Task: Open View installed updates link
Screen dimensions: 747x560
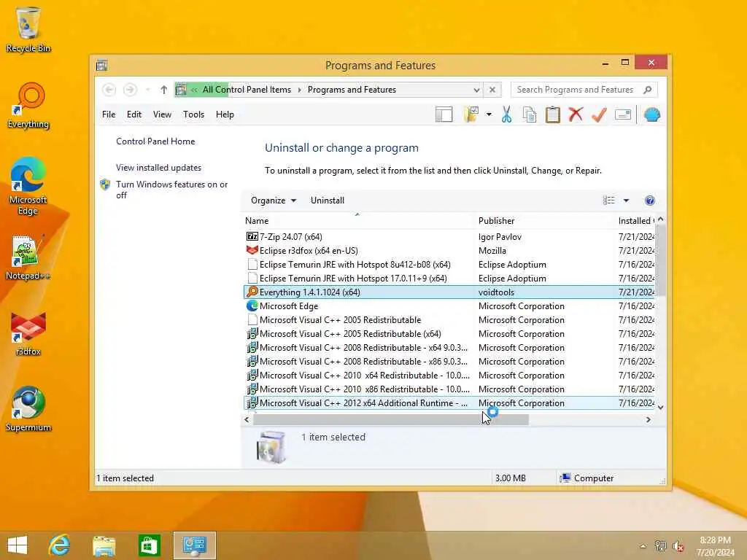Action: (158, 168)
